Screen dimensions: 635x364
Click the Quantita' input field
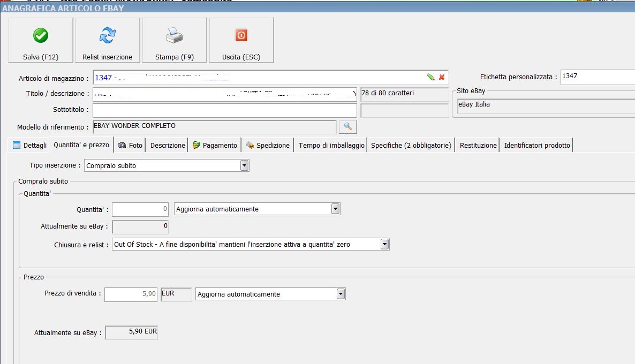140,209
